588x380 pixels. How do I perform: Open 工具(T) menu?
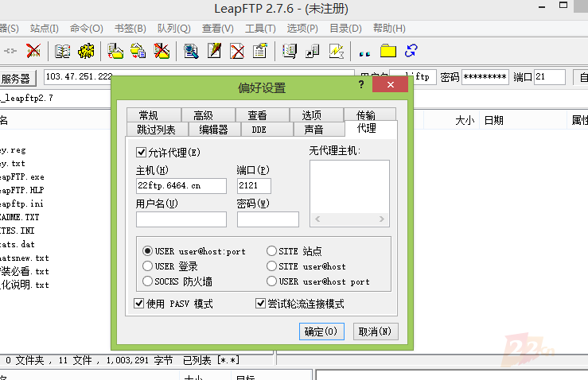[260, 29]
